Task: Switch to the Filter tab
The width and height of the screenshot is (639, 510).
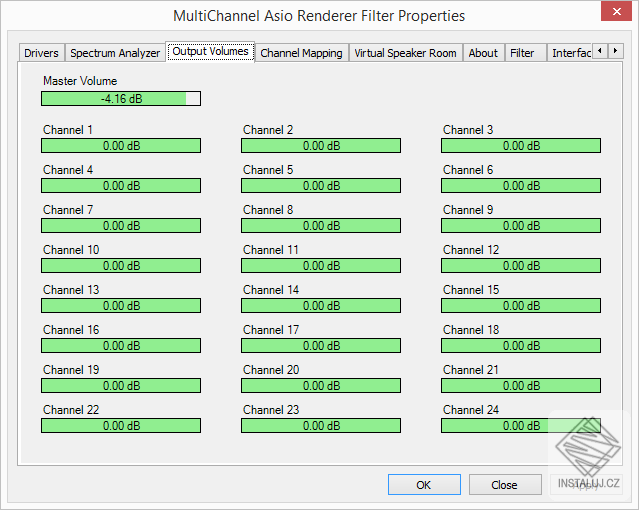Action: [x=525, y=53]
